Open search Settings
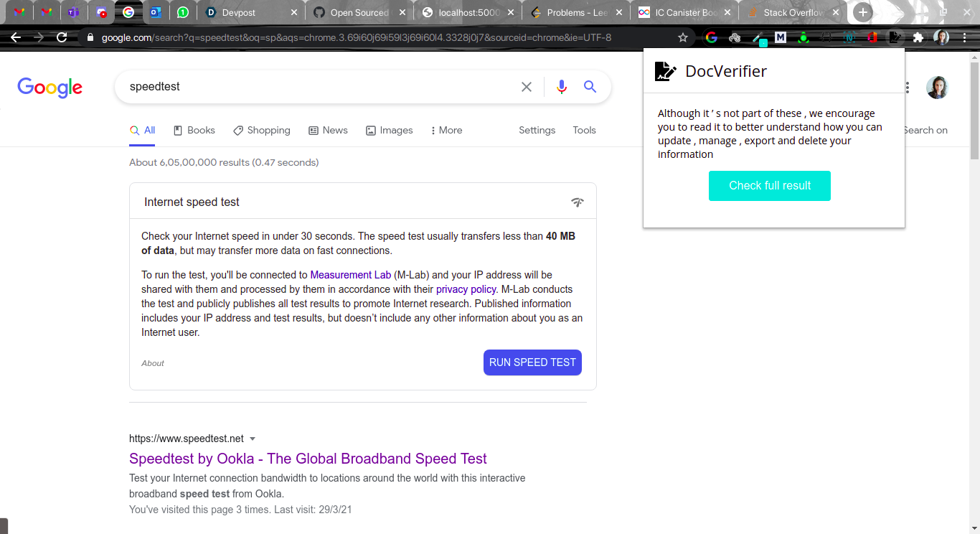This screenshot has height=534, width=980. (x=537, y=131)
